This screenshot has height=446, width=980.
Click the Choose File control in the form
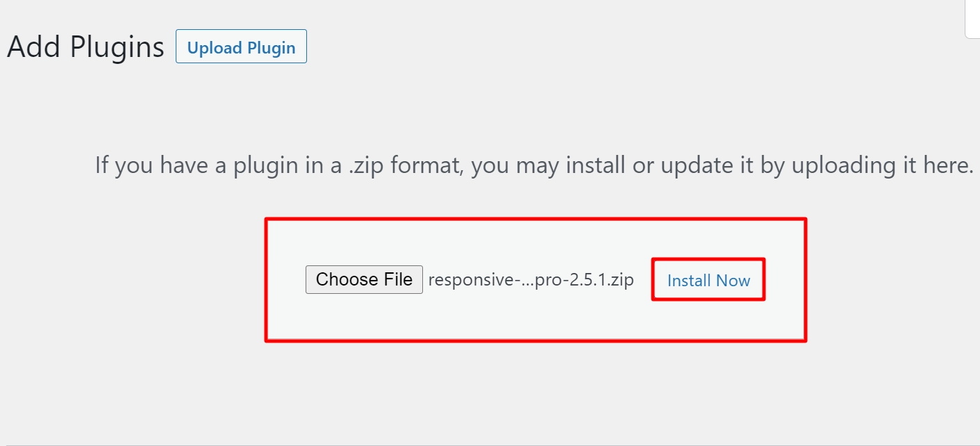coord(364,279)
